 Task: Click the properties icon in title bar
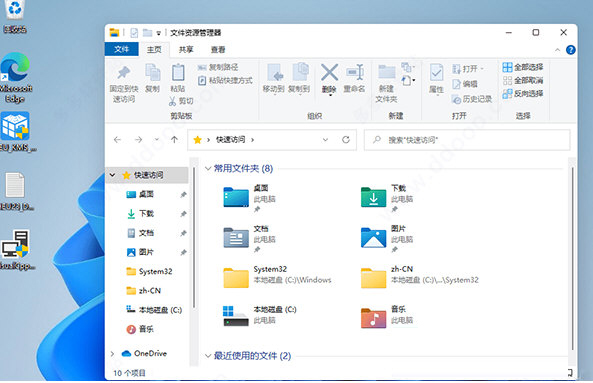click(x=134, y=33)
